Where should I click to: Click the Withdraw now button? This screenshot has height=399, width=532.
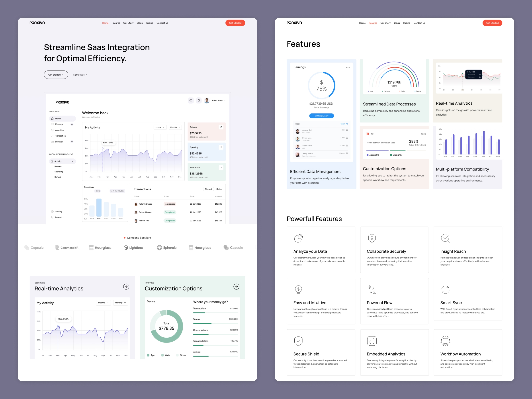tap(321, 116)
